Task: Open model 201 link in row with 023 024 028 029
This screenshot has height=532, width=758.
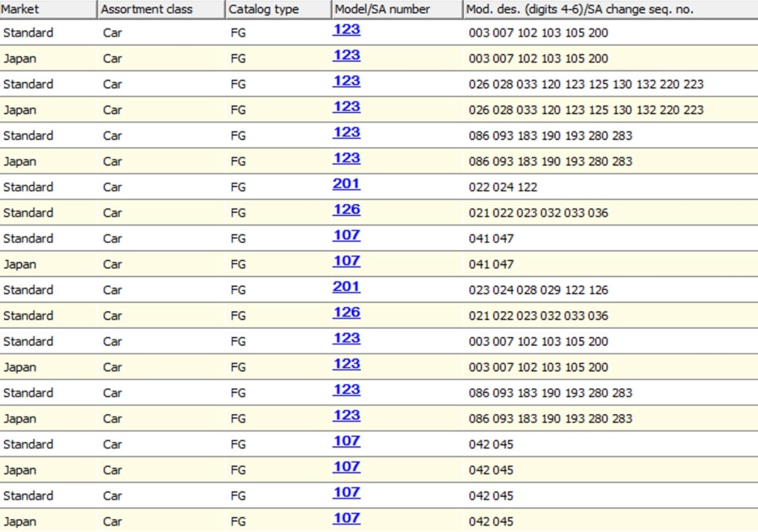Action: [x=347, y=287]
